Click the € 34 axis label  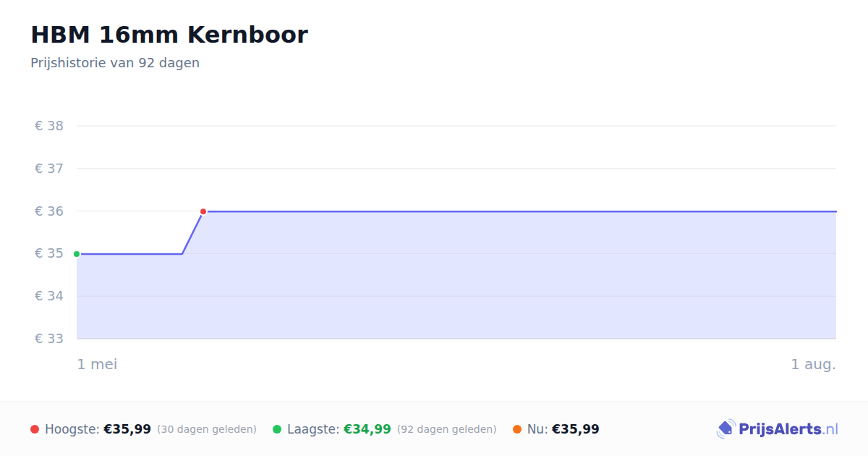click(x=49, y=296)
